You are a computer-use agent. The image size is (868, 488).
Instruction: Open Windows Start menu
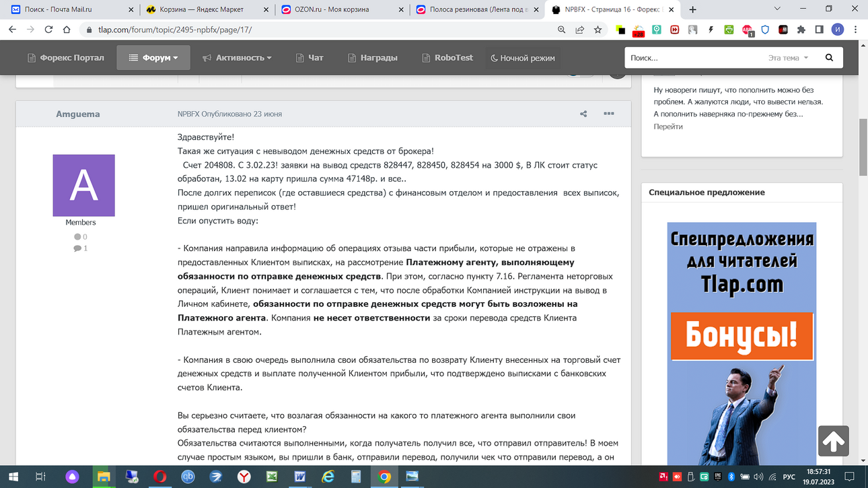coord(13,477)
